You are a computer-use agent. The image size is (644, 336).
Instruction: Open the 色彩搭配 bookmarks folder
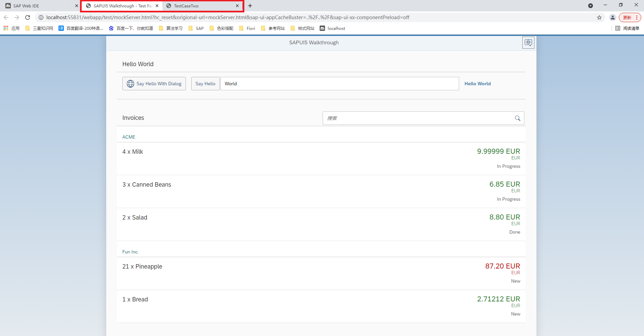tap(221, 29)
